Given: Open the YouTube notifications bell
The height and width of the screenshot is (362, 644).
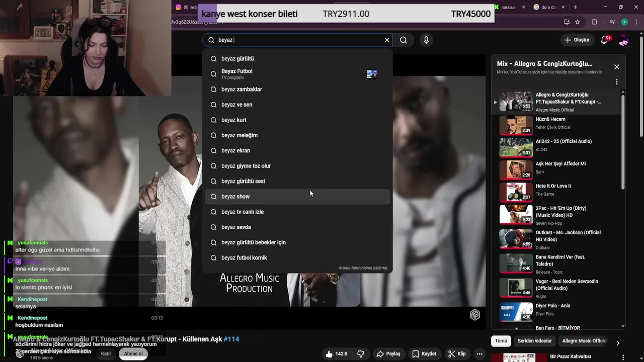Looking at the screenshot, I should pyautogui.click(x=605, y=40).
